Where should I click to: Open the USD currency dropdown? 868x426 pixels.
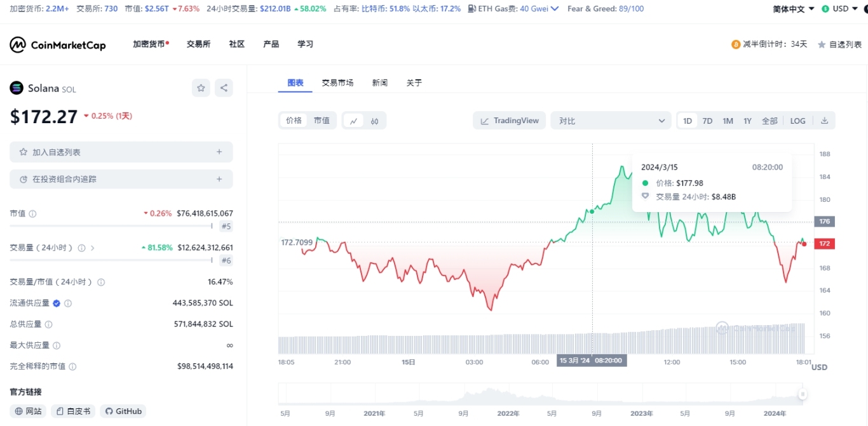(x=841, y=9)
